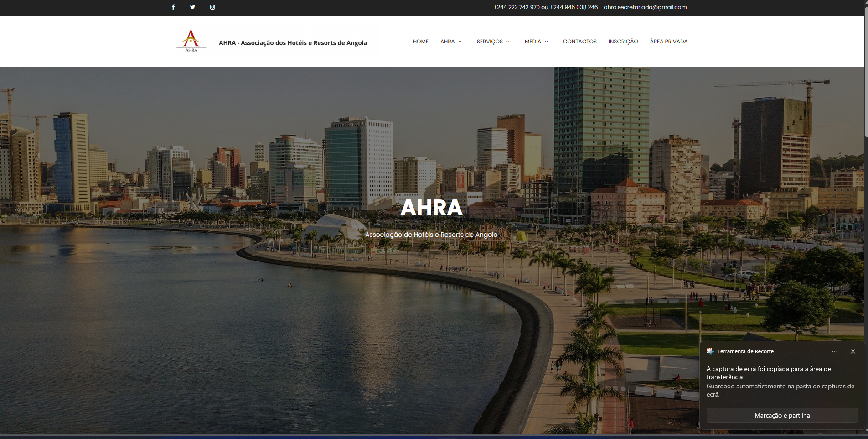This screenshot has width=868, height=439.
Task: Click the phone number in top bar
Action: click(x=545, y=7)
